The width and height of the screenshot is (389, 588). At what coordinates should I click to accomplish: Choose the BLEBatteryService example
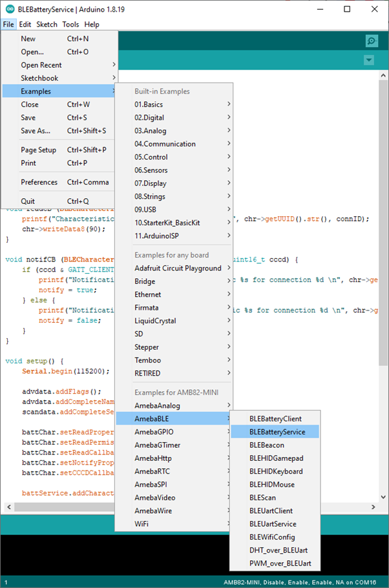point(277,432)
